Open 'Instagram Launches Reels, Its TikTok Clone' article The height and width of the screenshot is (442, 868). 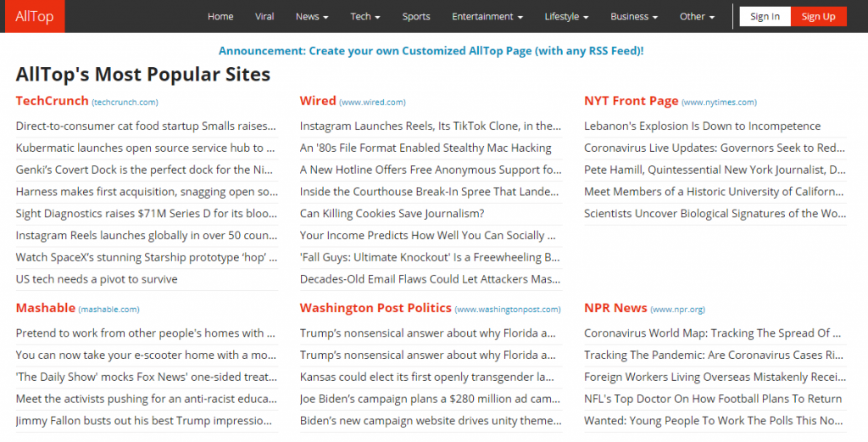click(x=430, y=126)
